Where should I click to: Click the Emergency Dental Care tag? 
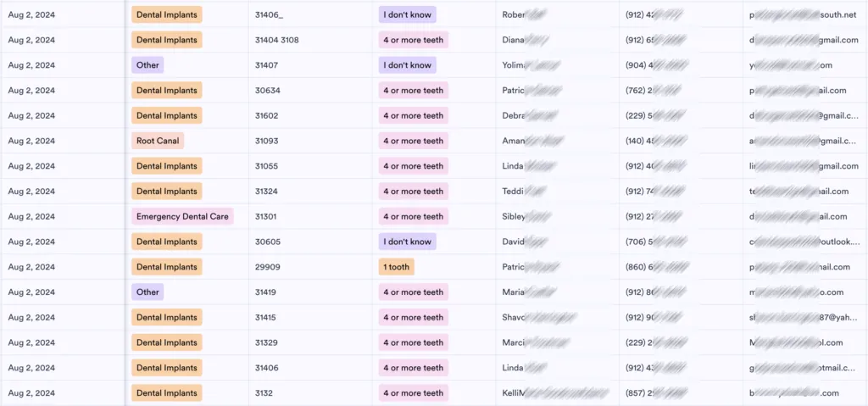point(182,217)
